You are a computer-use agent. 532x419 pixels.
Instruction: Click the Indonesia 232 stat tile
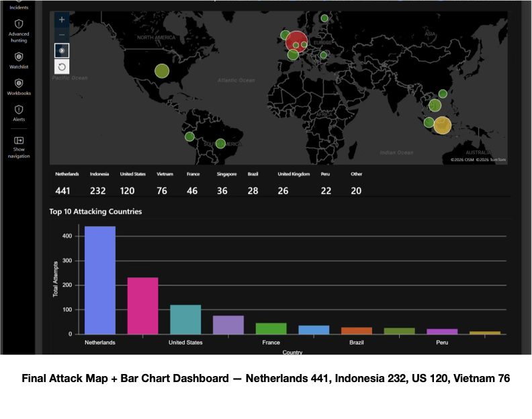[x=99, y=184]
